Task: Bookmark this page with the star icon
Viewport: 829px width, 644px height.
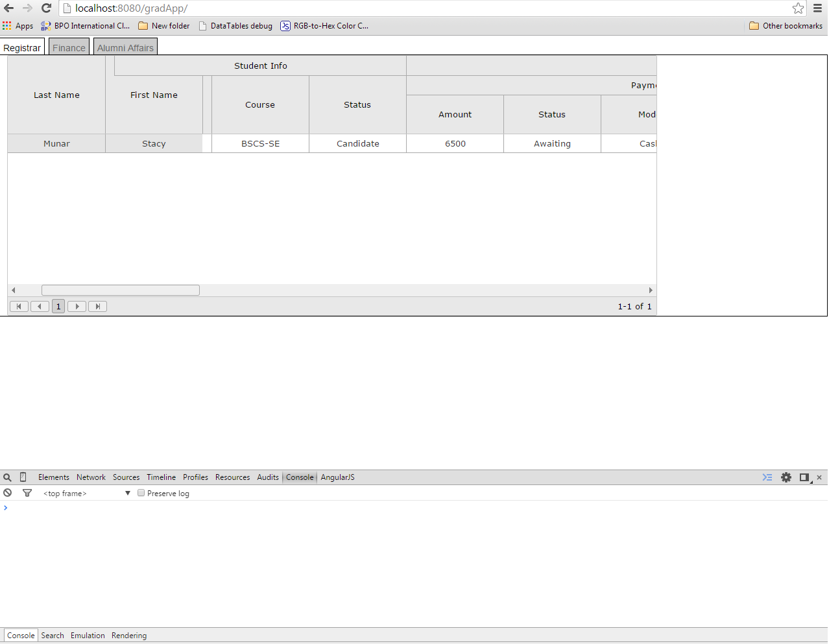Action: click(798, 8)
